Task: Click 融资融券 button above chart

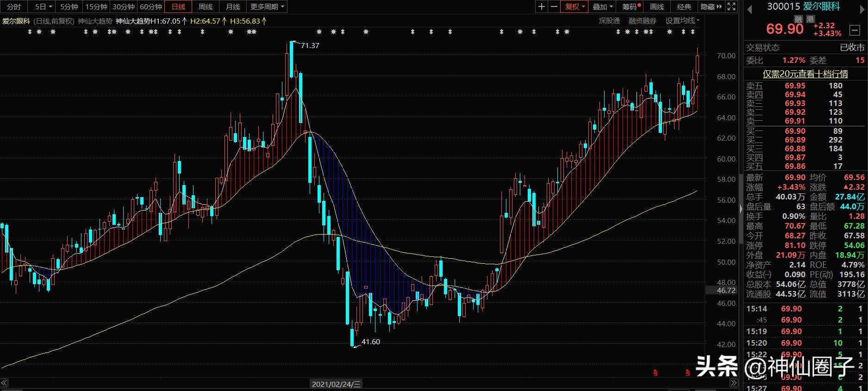Action: 642,21
